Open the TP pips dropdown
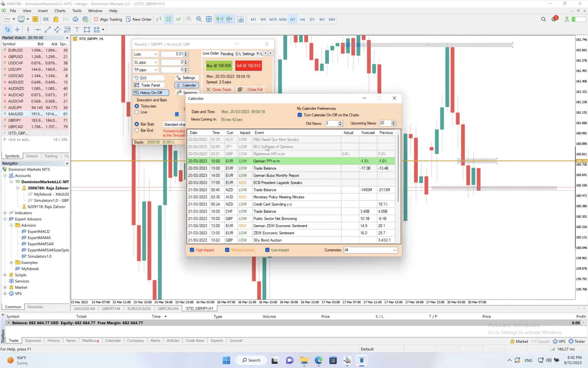This screenshot has width=588, height=368. pos(146,70)
